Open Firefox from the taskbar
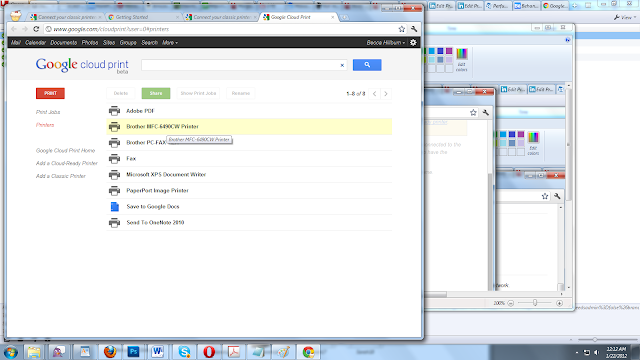The width and height of the screenshot is (640, 360). (x=110, y=351)
